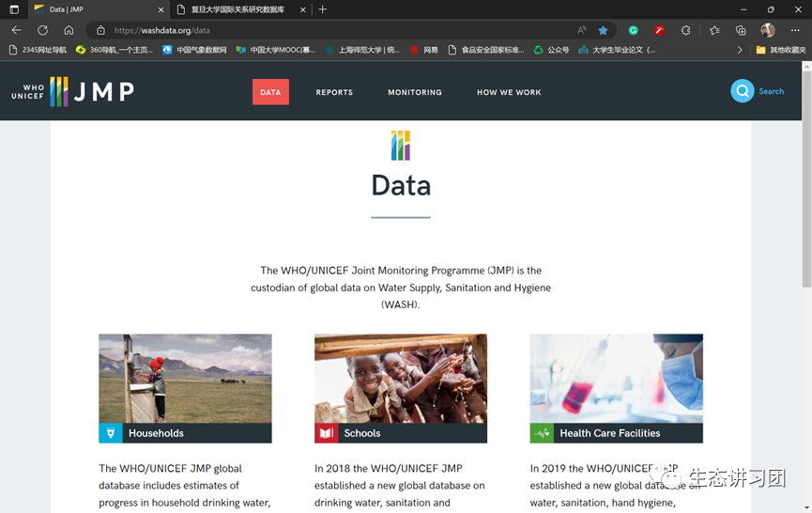Open the 食品安全国家标准 bookmark
The width and height of the screenshot is (812, 513).
coord(486,50)
